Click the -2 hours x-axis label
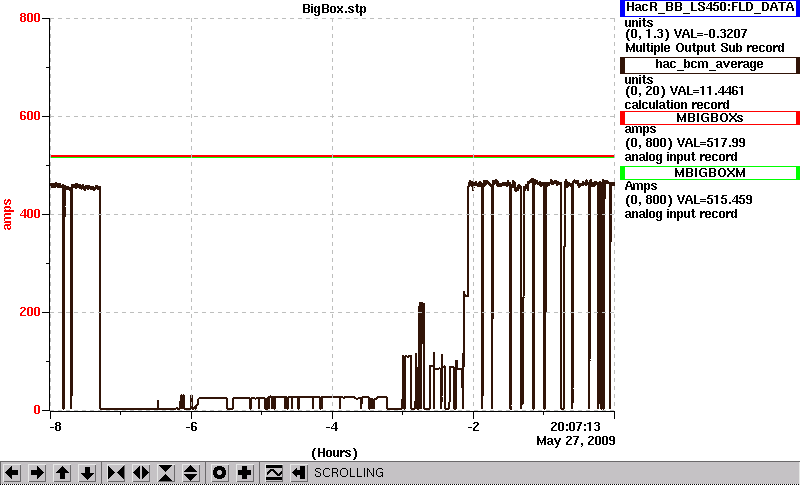The height and width of the screenshot is (485, 800). point(473,426)
